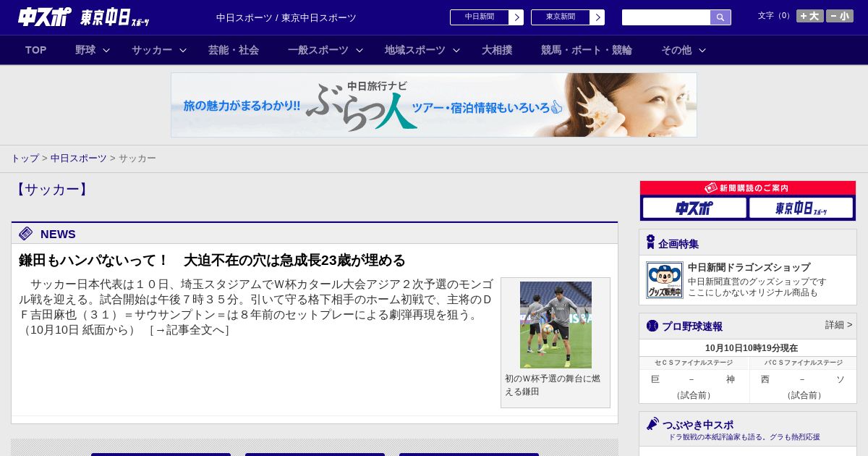This screenshot has width=868, height=456.
Task: Click the つぶやき中スポ megaphone icon
Action: pyautogui.click(x=652, y=423)
